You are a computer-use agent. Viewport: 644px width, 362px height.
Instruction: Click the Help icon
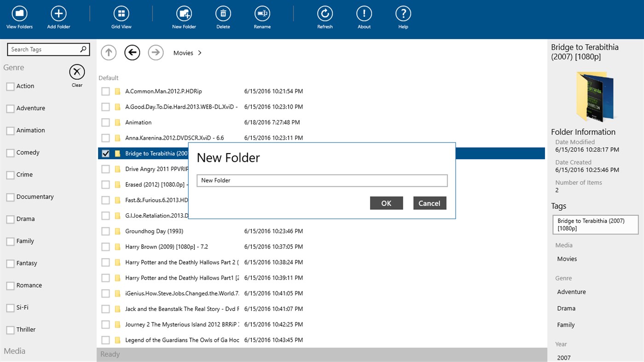(x=403, y=14)
